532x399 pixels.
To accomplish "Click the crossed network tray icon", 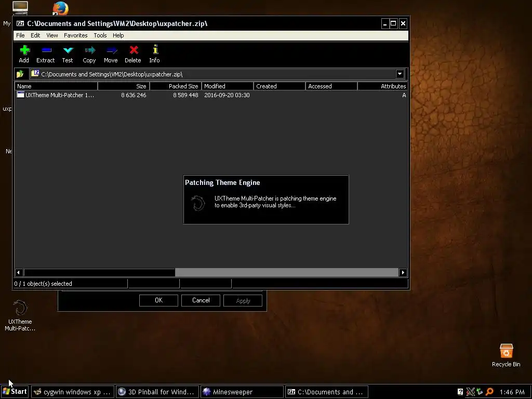I will point(470,392).
